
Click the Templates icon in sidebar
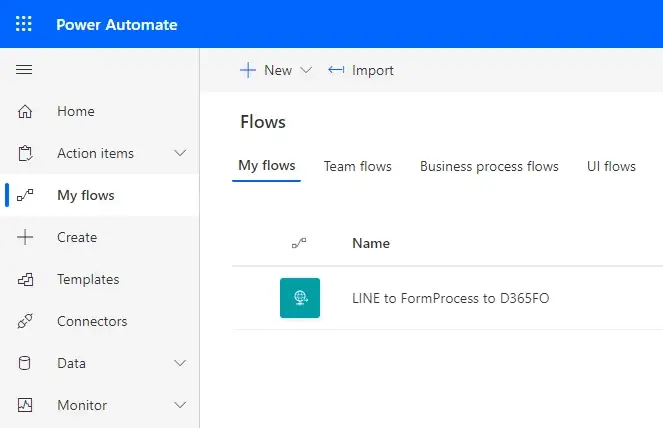pos(25,279)
